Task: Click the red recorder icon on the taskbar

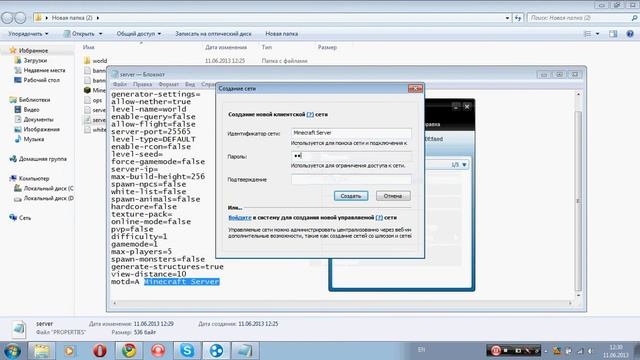Action: coord(158,351)
